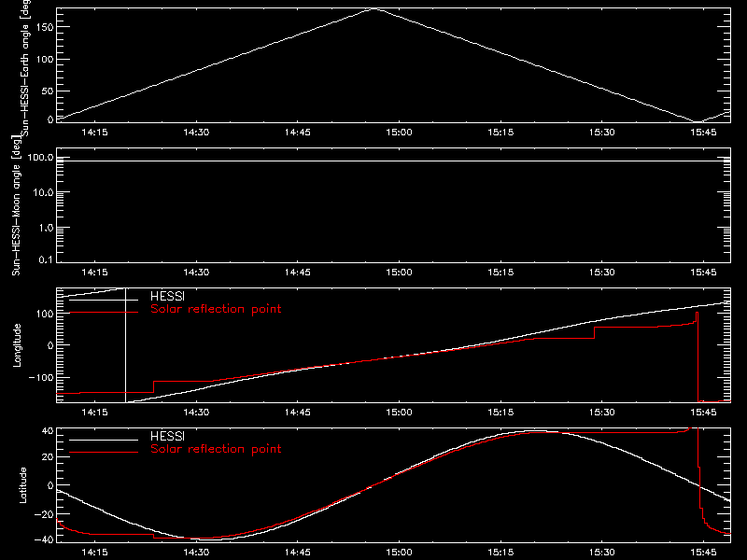
Task: Click 15:00 tick under Longitude plot
Action: [x=400, y=413]
